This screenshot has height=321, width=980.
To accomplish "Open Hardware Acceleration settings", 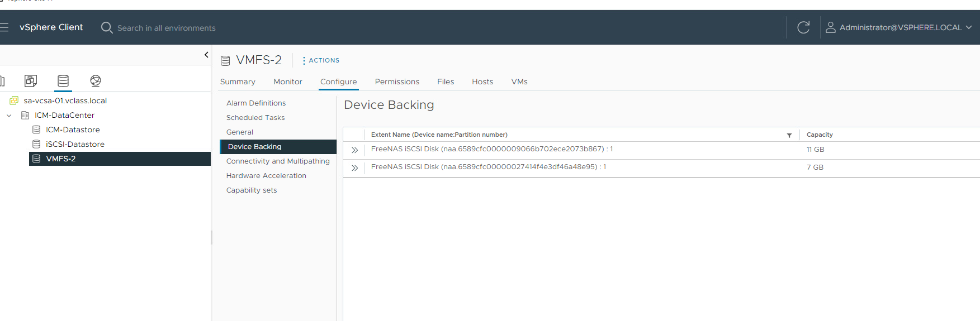I will [x=266, y=176].
